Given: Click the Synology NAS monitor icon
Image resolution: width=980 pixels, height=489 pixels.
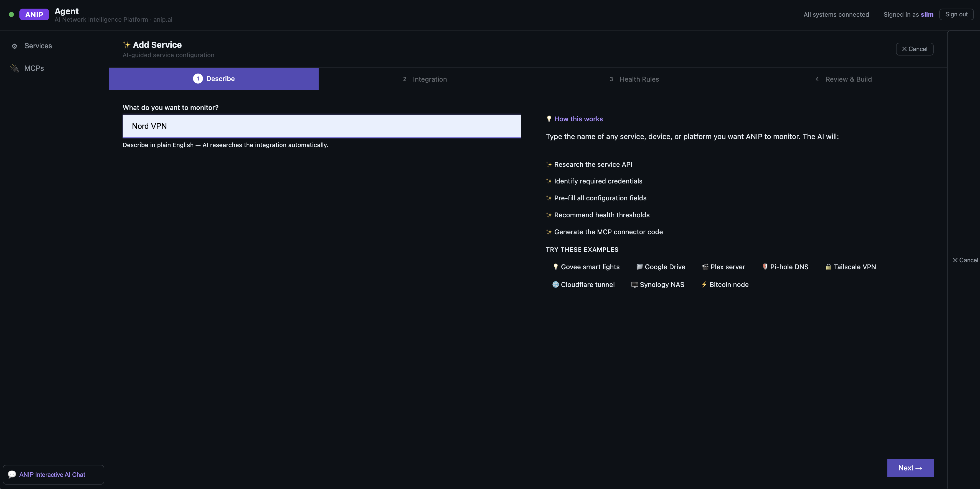Looking at the screenshot, I should tap(634, 285).
